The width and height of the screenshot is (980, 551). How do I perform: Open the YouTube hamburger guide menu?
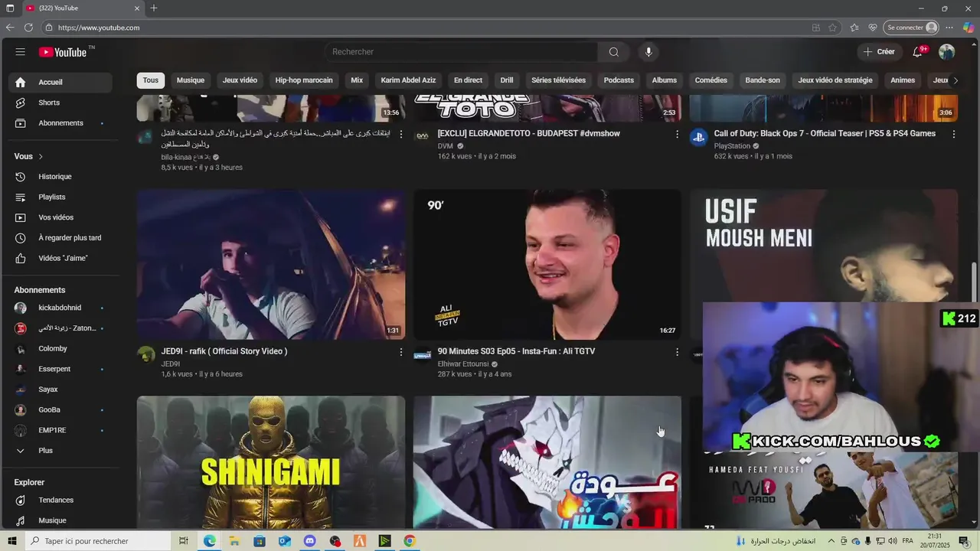(20, 52)
